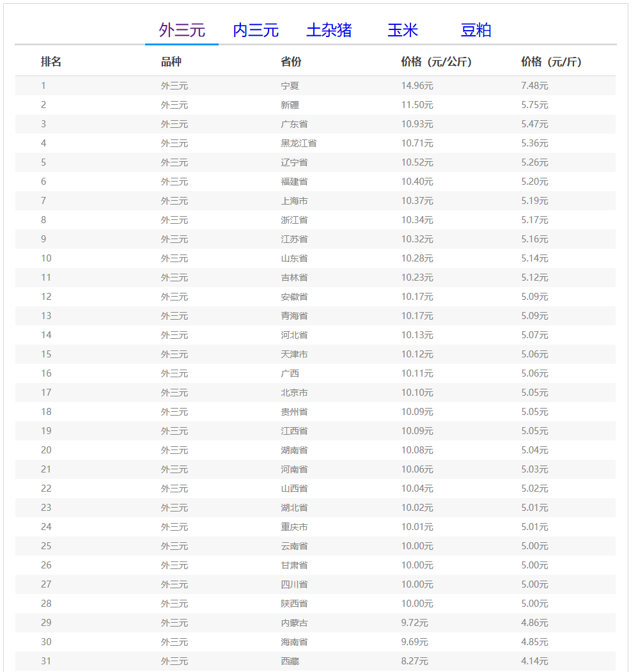Select the 宁夏 province cell
The width and height of the screenshot is (638, 672).
click(x=290, y=86)
